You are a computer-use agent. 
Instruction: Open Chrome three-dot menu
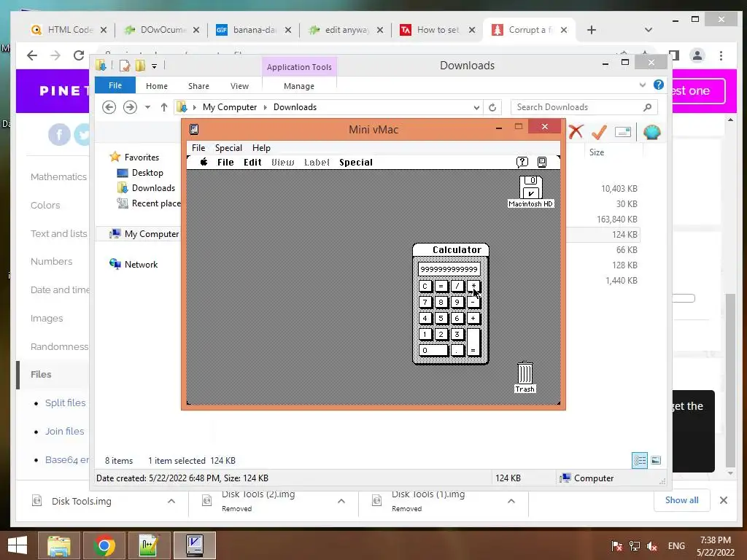coord(721,55)
